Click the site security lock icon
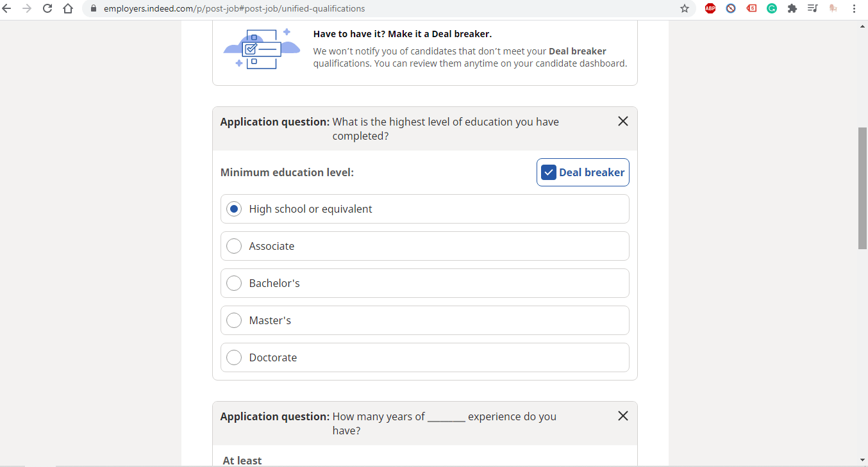The height and width of the screenshot is (467, 868). point(94,8)
